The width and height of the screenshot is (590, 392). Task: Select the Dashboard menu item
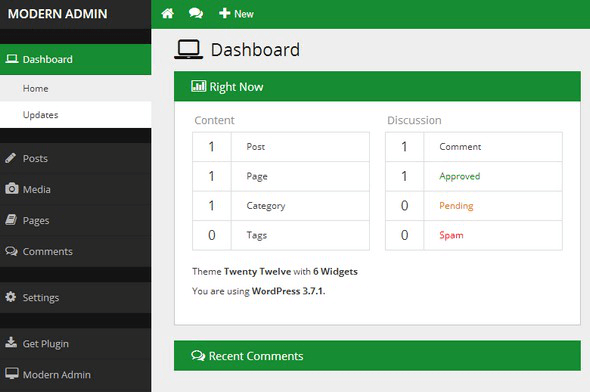75,59
